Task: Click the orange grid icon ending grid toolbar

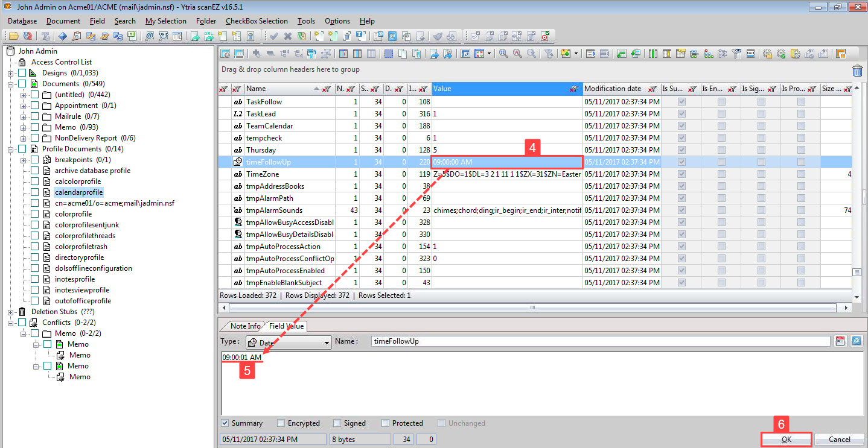Action: [841, 54]
